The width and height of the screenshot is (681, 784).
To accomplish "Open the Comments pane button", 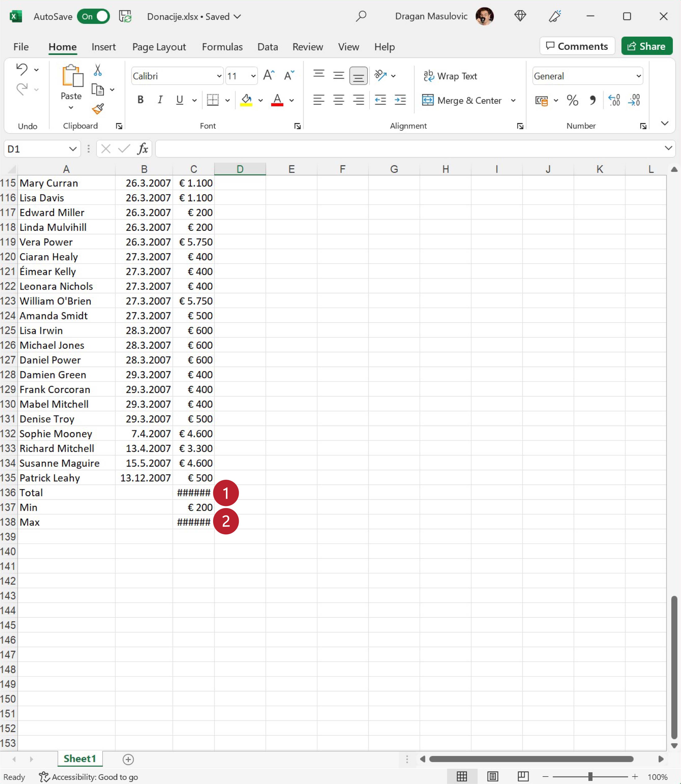I will tap(577, 46).
